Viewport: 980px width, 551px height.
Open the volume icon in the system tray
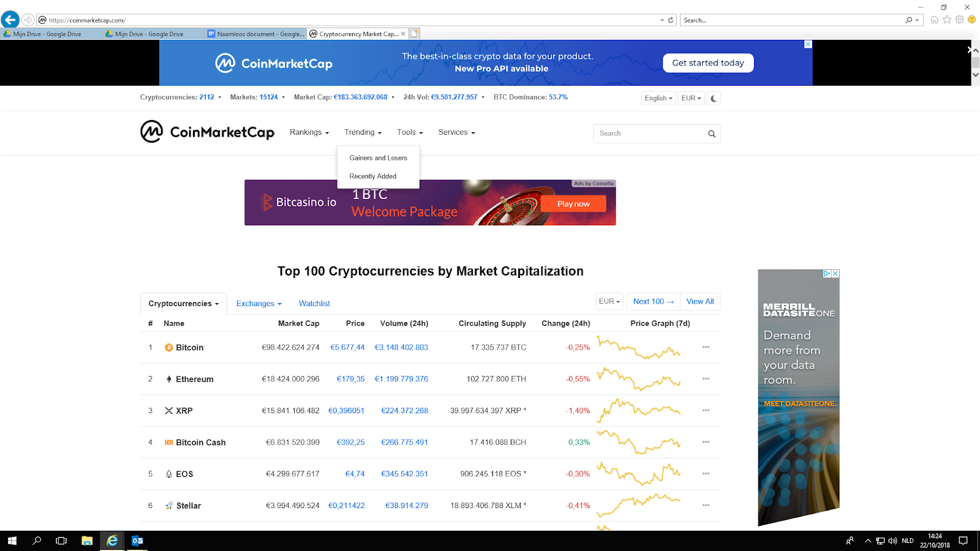click(892, 541)
